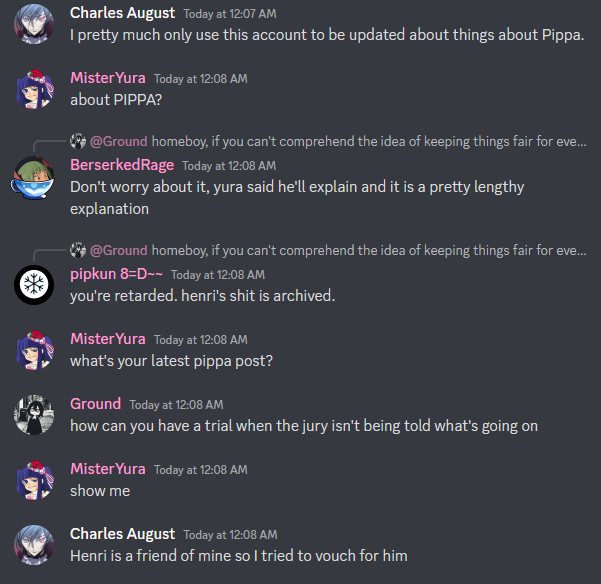Click small reply avatar above pipkun's message
The width and height of the screenshot is (601, 584).
click(78, 250)
